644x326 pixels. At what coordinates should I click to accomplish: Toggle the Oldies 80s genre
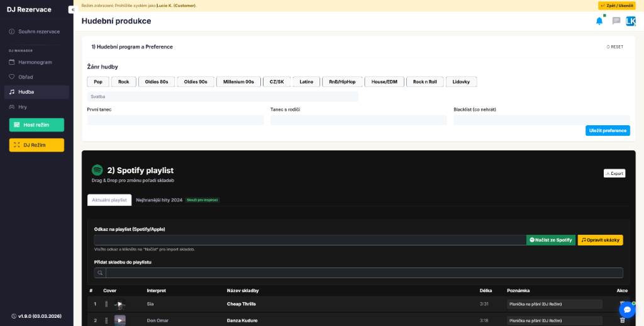click(x=157, y=82)
